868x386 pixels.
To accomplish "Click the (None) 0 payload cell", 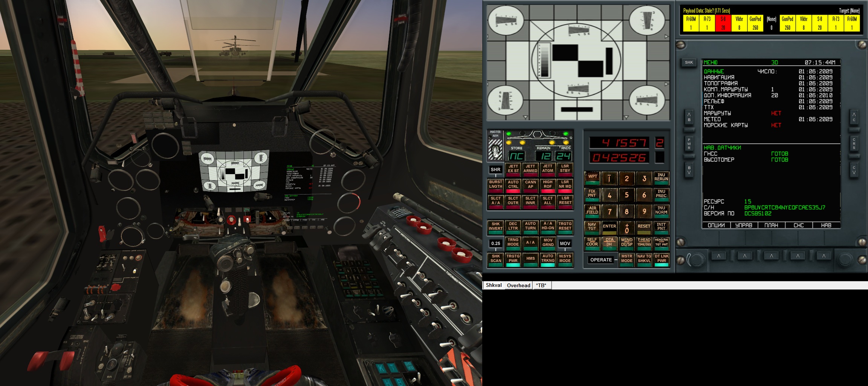I will coord(771,23).
